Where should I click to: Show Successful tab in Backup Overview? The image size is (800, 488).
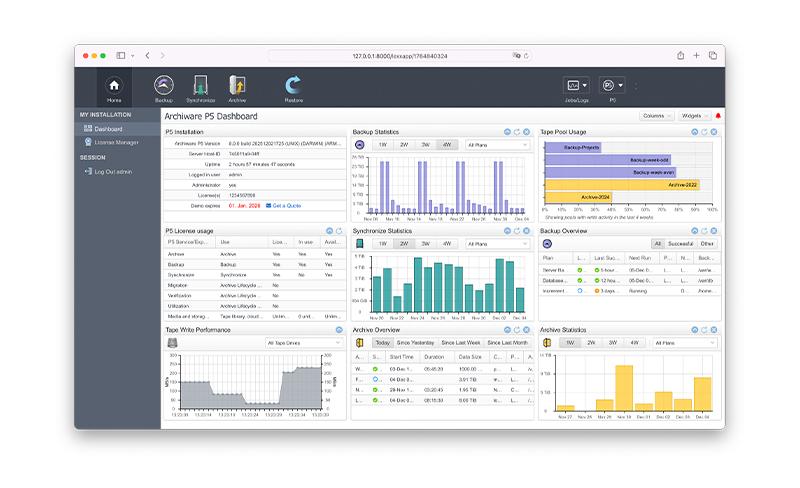pyautogui.click(x=680, y=243)
